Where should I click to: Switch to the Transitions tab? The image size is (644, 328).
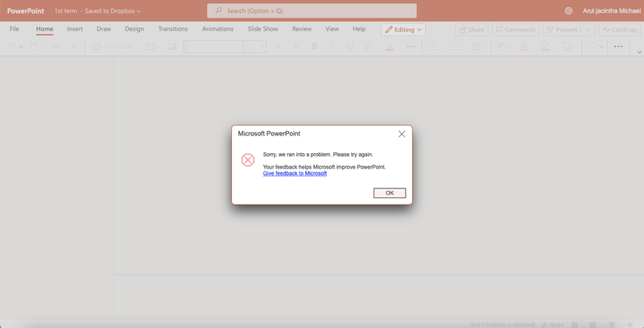pyautogui.click(x=173, y=29)
